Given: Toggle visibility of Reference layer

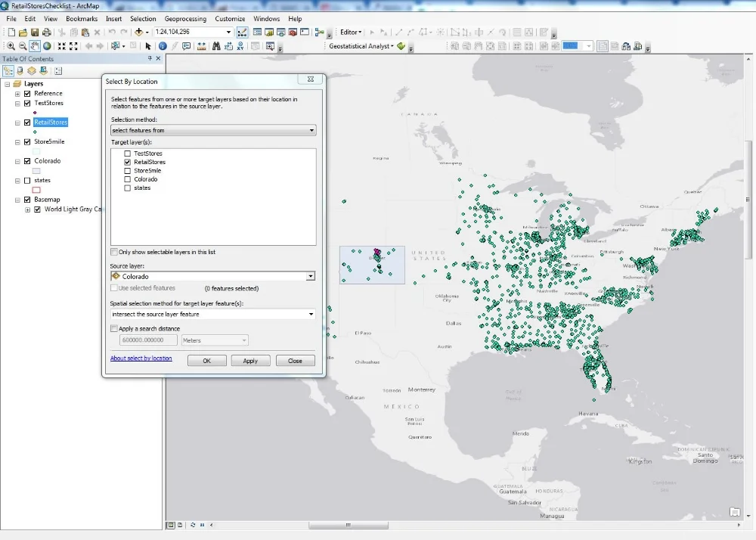Looking at the screenshot, I should (27, 94).
